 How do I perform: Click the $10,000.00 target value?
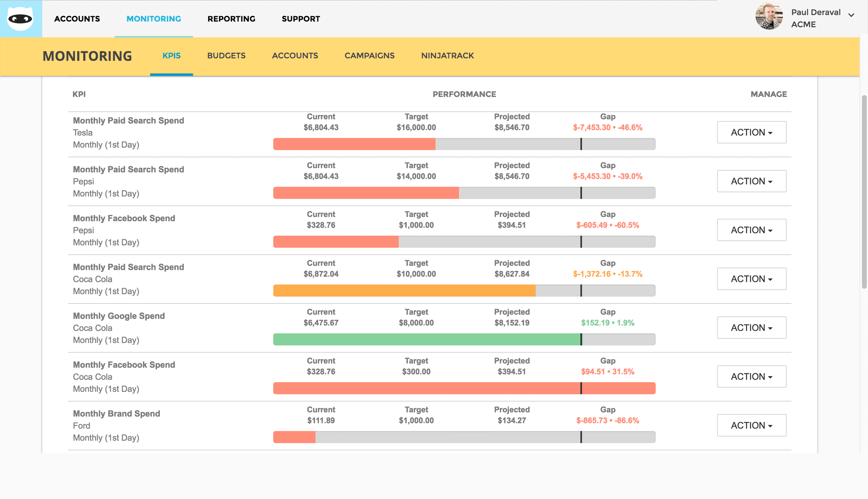click(x=416, y=274)
